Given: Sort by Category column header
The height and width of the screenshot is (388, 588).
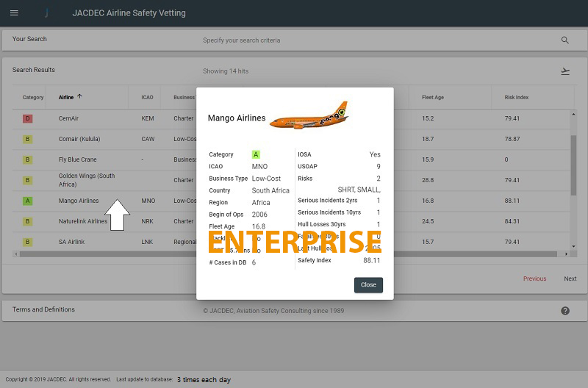Looking at the screenshot, I should tap(33, 97).
